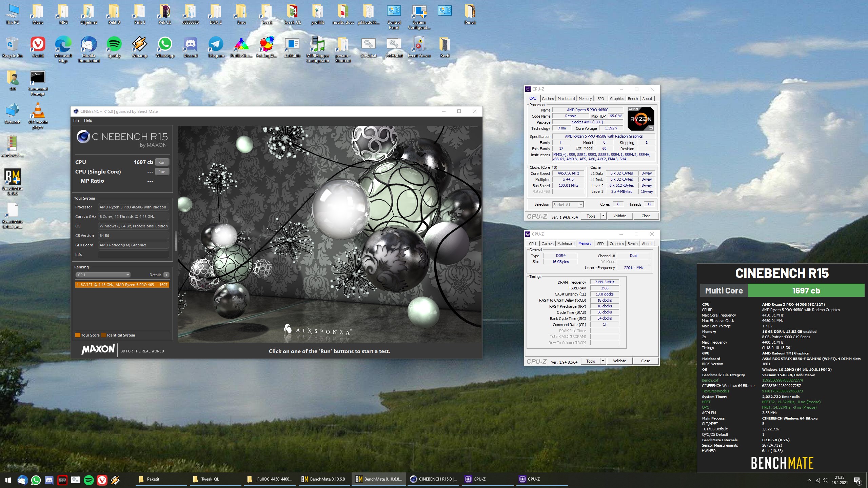This screenshot has height=488, width=868.
Task: Select the Command Prompt desktop icon
Action: (38, 83)
